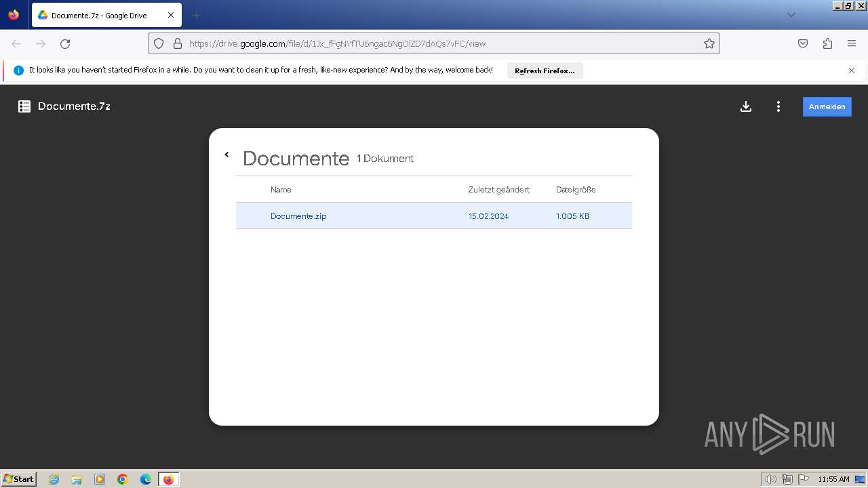The image size is (868, 488).
Task: Close the Documente.7z Google Drive tab
Action: (170, 15)
